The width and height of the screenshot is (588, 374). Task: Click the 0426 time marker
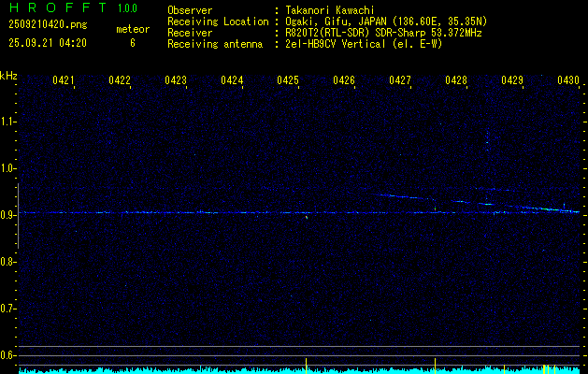344,80
